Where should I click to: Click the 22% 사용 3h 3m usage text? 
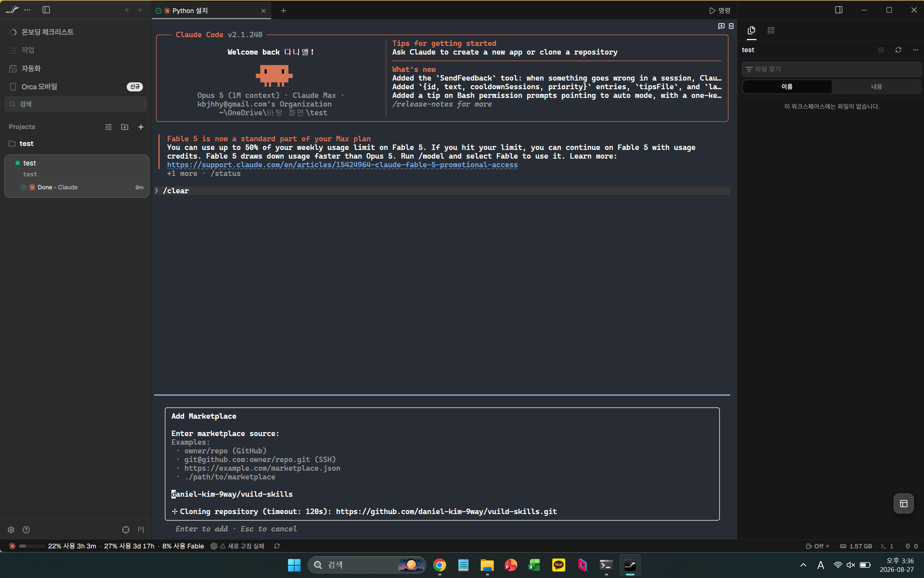72,546
